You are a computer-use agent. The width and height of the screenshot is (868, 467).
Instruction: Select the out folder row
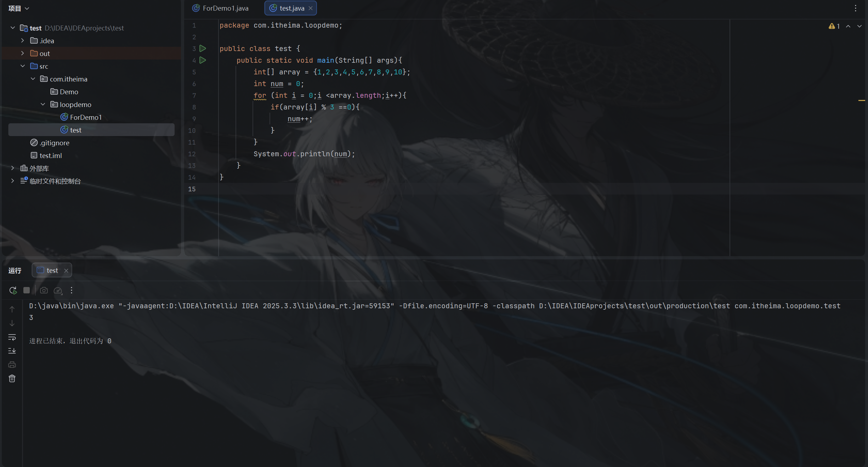[91, 53]
